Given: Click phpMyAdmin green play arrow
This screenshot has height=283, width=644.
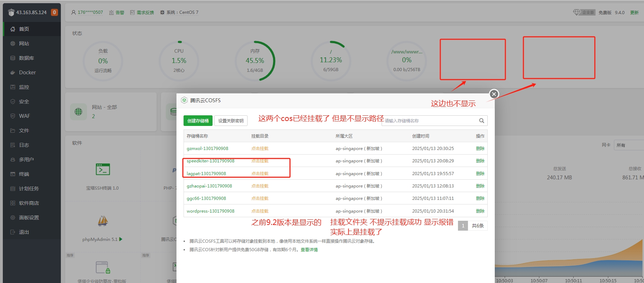Looking at the screenshot, I should (x=121, y=239).
